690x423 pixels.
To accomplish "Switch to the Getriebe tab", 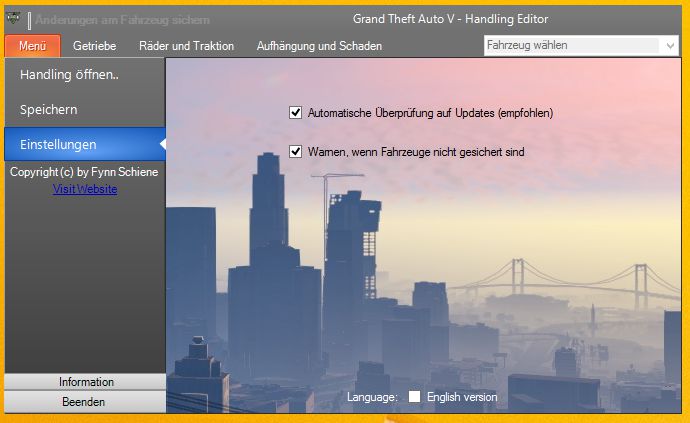I will tap(95, 46).
